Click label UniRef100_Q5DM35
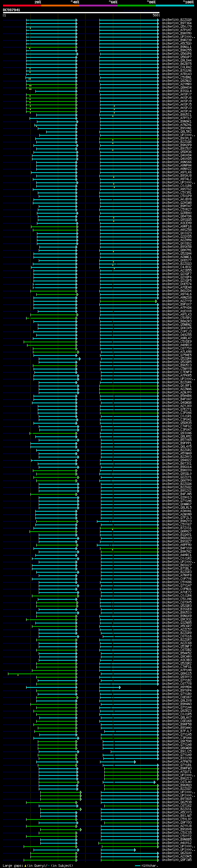The image size is (197, 868). (177, 423)
